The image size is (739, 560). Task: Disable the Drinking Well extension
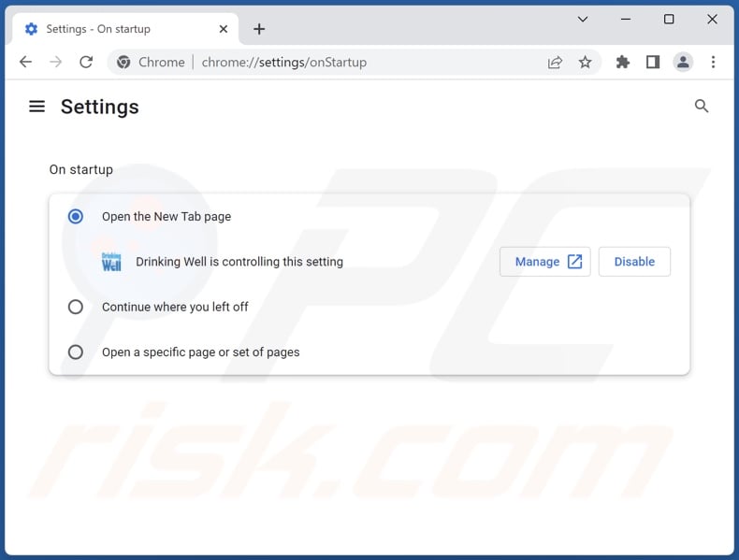[634, 262]
